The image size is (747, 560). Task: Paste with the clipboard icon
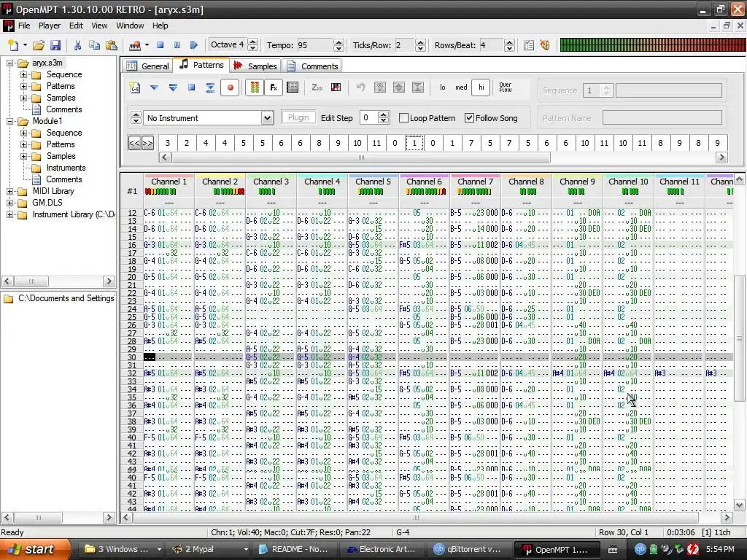112,45
